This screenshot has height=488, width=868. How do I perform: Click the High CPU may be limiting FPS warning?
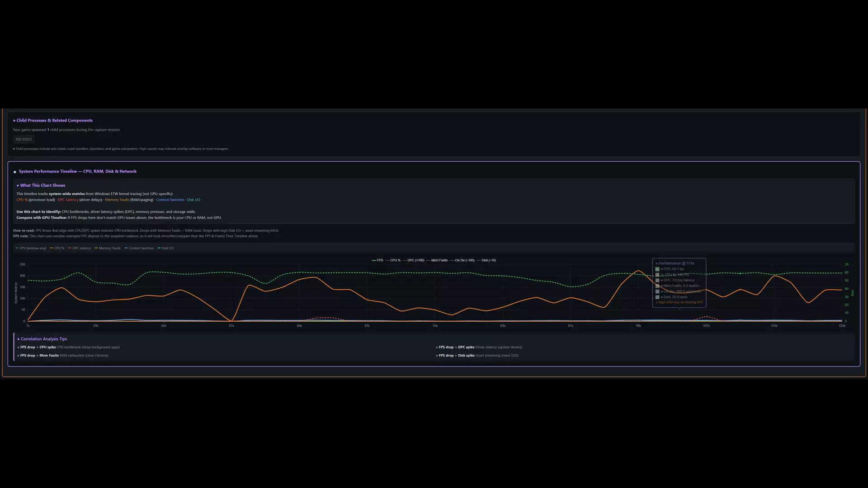tap(679, 302)
